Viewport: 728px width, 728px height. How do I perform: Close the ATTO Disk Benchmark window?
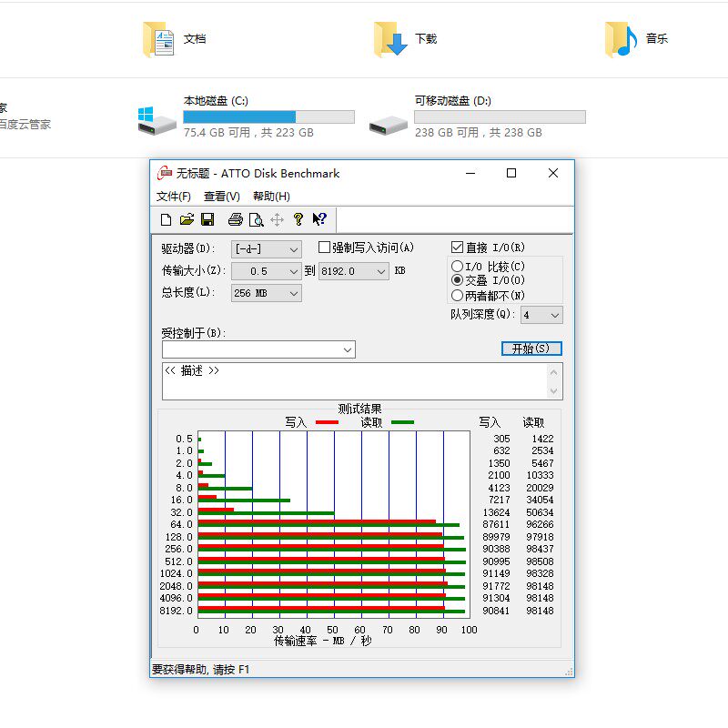(553, 173)
